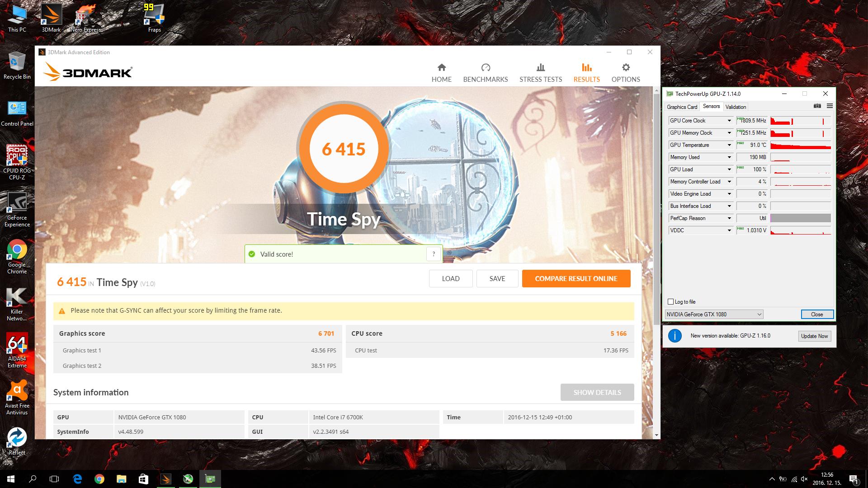Go to 3DMark HOME tab

coord(442,73)
